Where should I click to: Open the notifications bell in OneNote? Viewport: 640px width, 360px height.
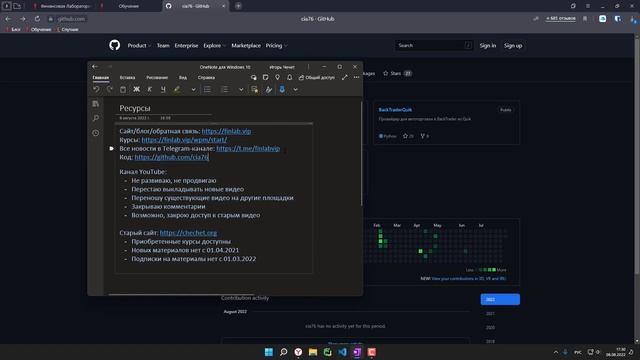pyautogui.click(x=289, y=77)
